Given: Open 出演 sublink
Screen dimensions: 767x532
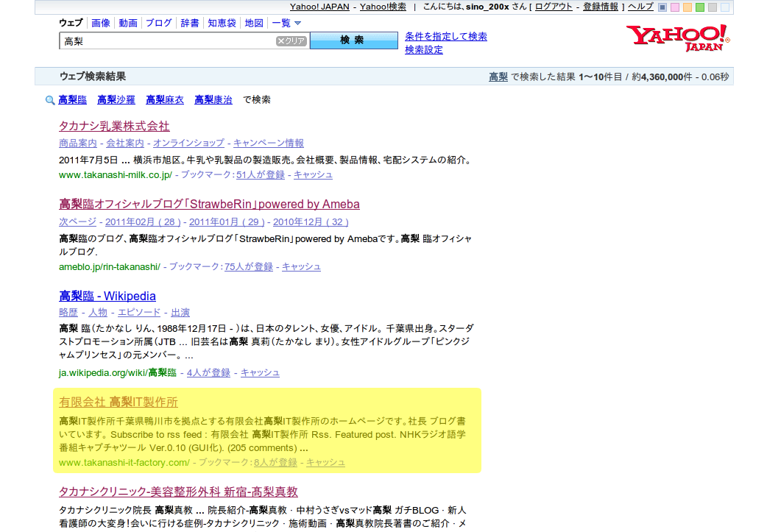Looking at the screenshot, I should click(x=180, y=313).
